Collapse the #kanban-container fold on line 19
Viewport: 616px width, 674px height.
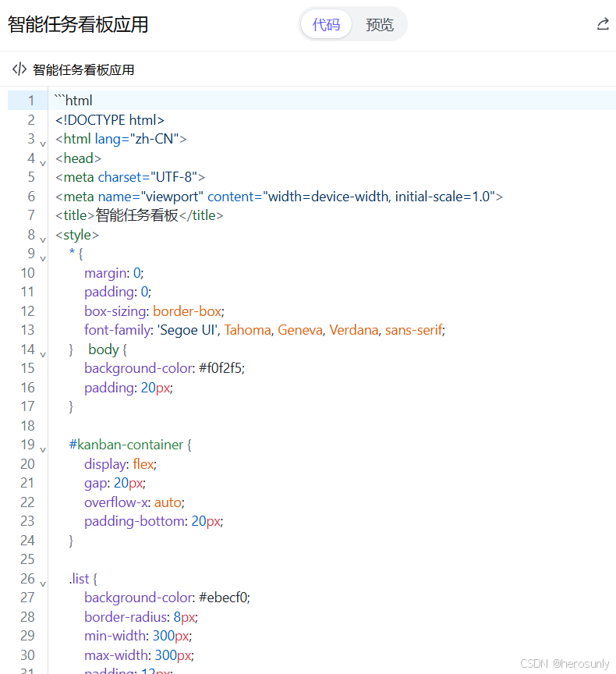click(x=43, y=450)
